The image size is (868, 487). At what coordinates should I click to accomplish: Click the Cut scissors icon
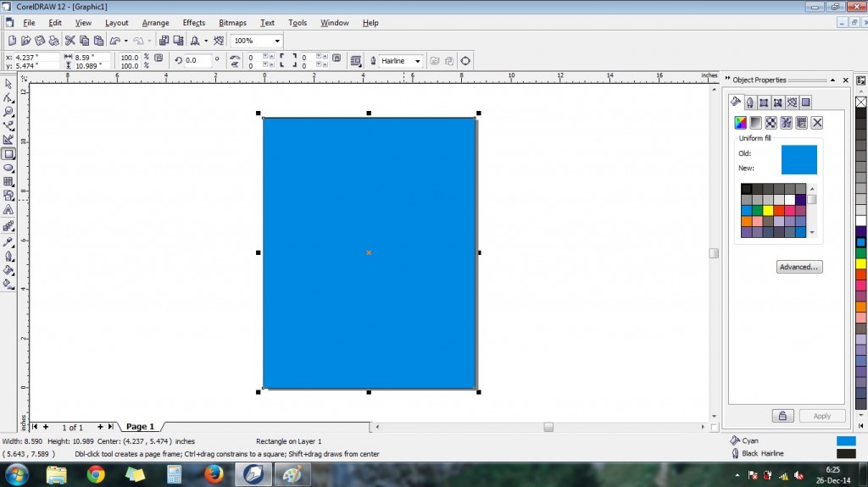[70, 41]
